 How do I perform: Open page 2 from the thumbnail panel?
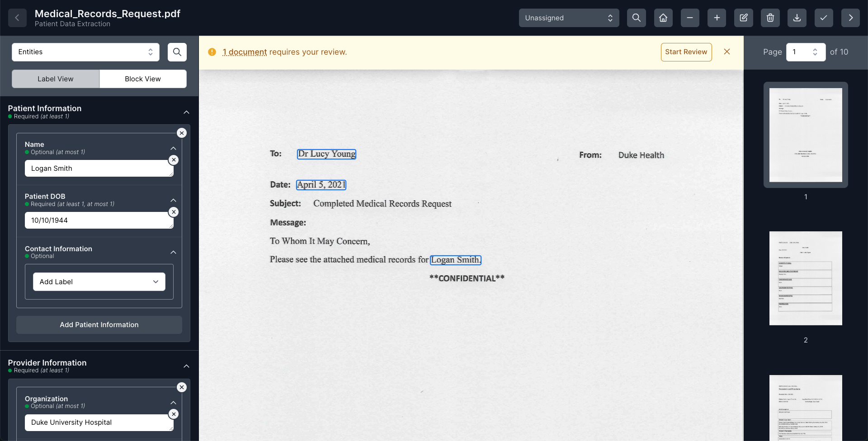tap(806, 278)
